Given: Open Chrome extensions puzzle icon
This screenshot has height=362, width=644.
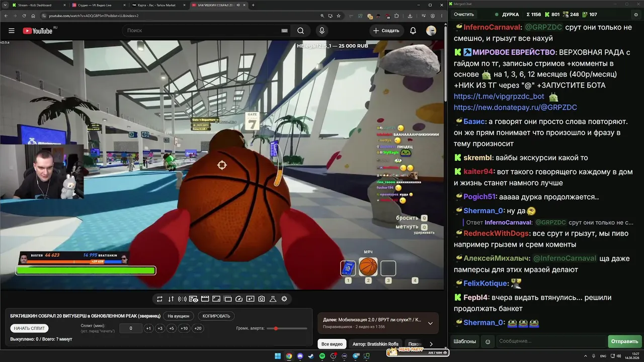Looking at the screenshot, I should click(396, 16).
